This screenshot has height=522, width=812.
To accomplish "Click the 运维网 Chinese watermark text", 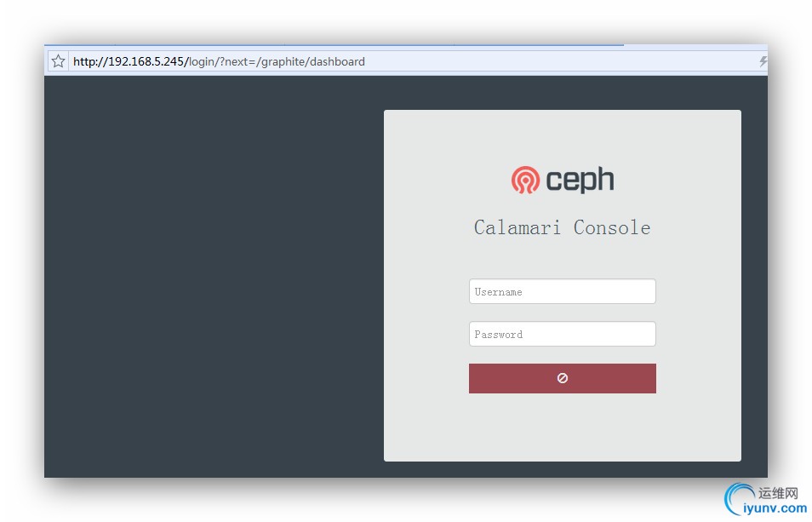I will point(778,493).
